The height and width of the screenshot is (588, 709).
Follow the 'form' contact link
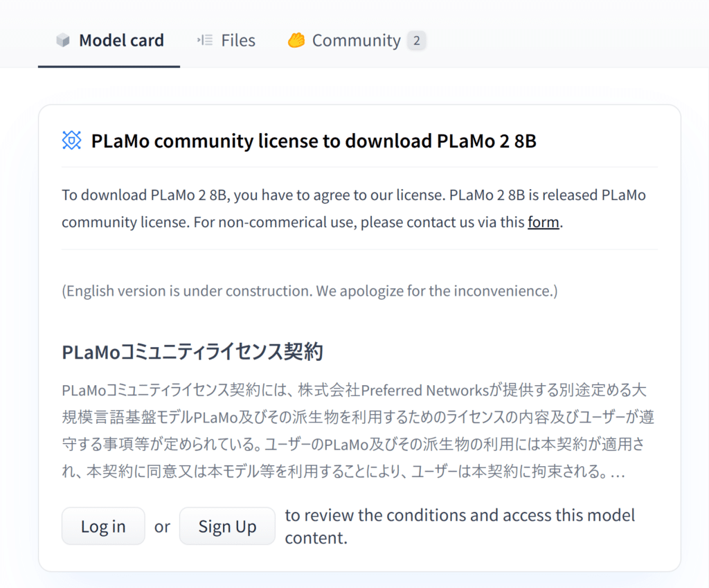(x=543, y=222)
